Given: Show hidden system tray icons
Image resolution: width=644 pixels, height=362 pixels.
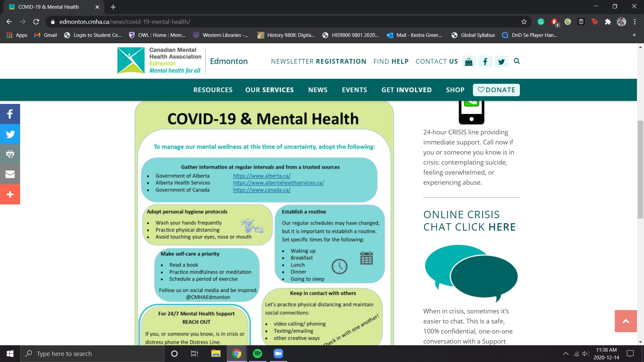Looking at the screenshot, I should [566, 354].
